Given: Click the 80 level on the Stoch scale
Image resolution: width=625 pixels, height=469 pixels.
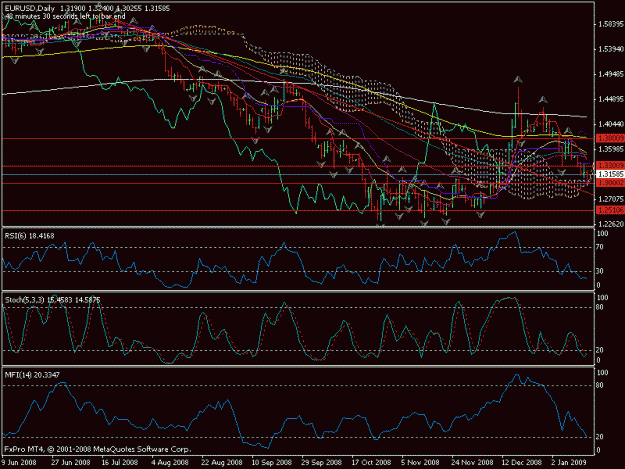Looking at the screenshot, I should pos(599,307).
